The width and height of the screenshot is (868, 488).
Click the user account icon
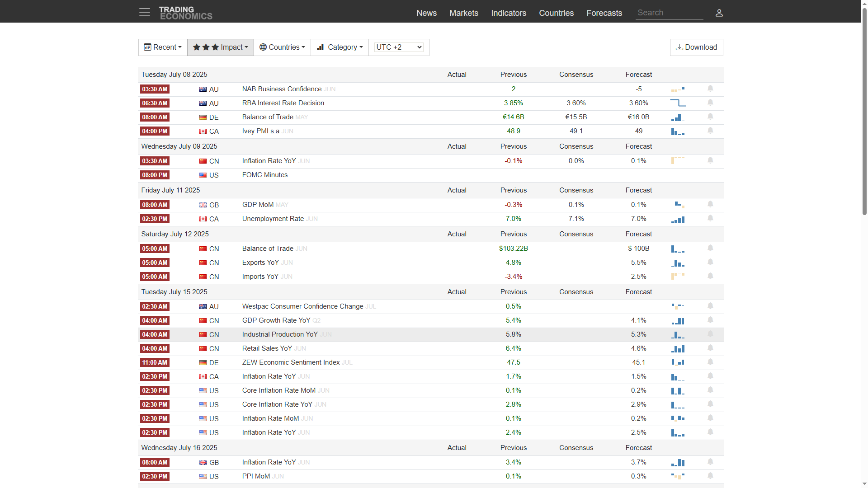pyautogui.click(x=719, y=13)
